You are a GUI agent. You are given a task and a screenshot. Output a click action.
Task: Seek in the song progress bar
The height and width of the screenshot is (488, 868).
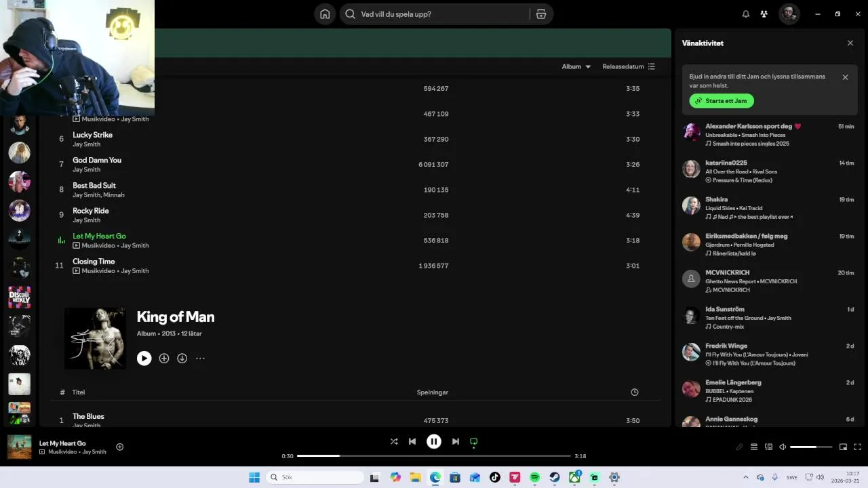click(434, 456)
